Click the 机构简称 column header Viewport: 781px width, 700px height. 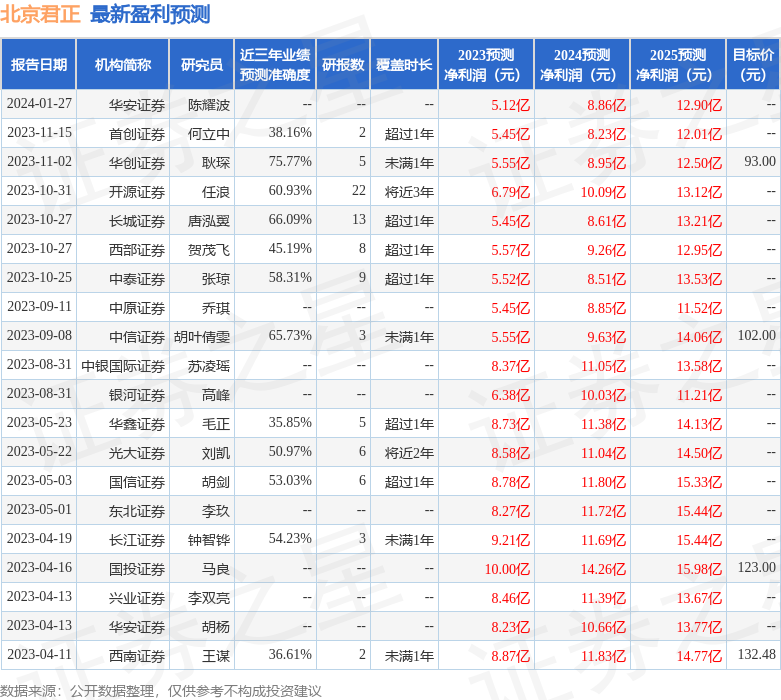[123, 65]
